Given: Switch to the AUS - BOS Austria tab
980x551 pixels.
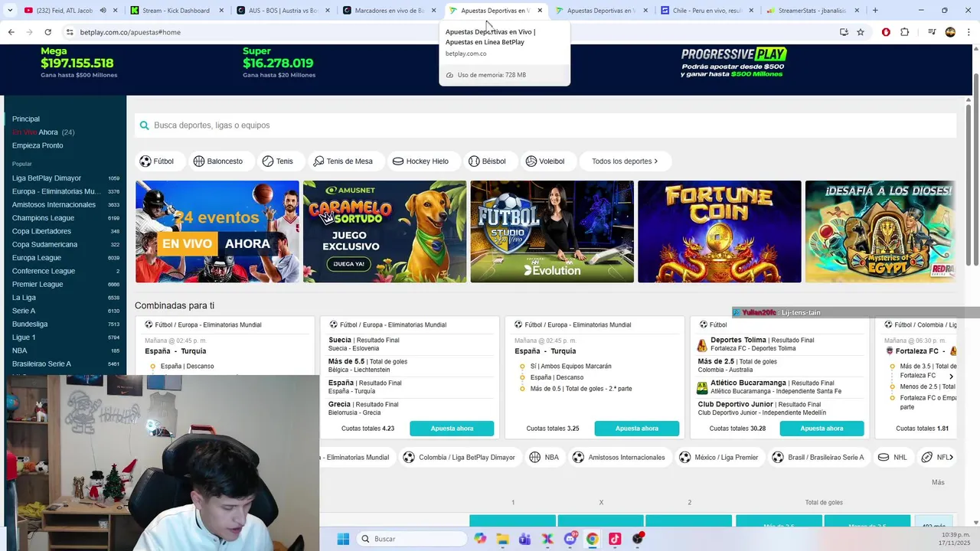Looking at the screenshot, I should pos(282,11).
